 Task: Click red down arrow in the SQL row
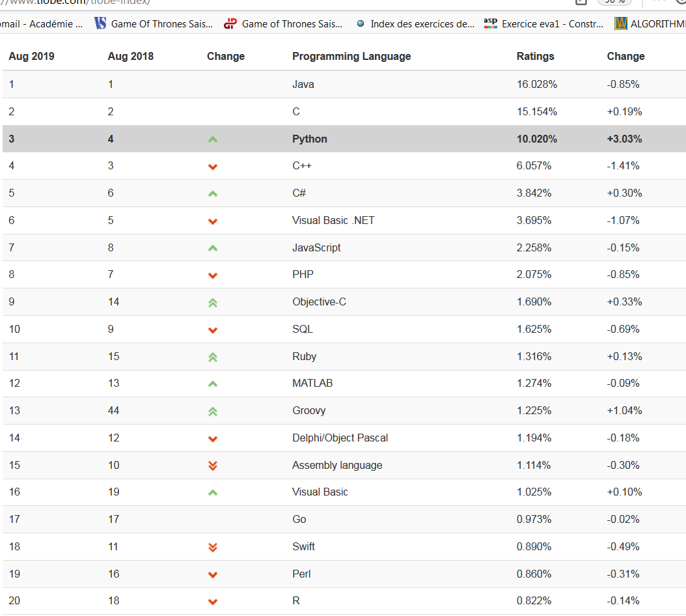[213, 330]
